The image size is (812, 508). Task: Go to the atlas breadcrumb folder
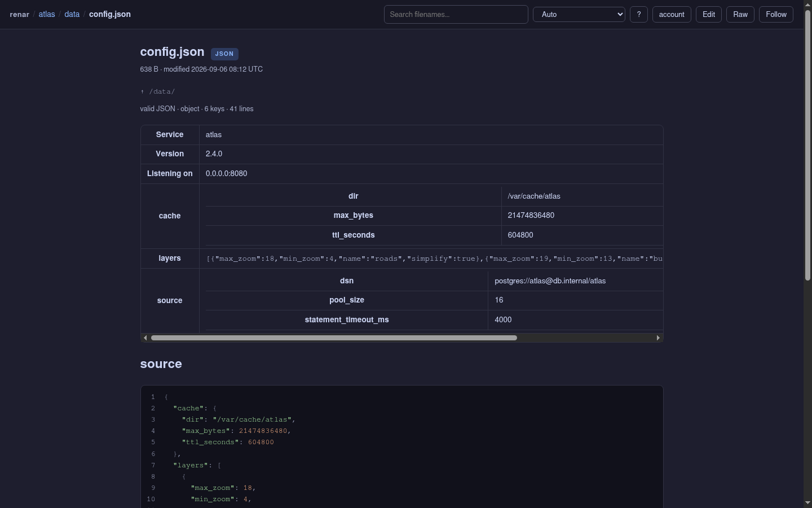pyautogui.click(x=47, y=15)
